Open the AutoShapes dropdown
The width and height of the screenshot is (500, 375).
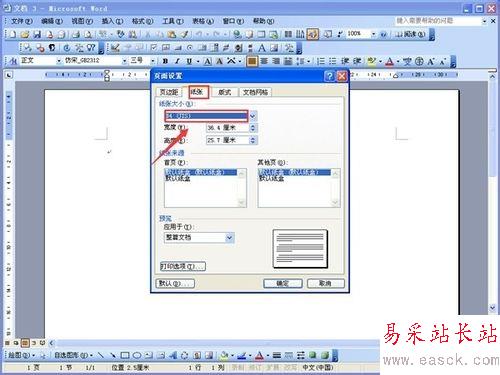pos(73,355)
